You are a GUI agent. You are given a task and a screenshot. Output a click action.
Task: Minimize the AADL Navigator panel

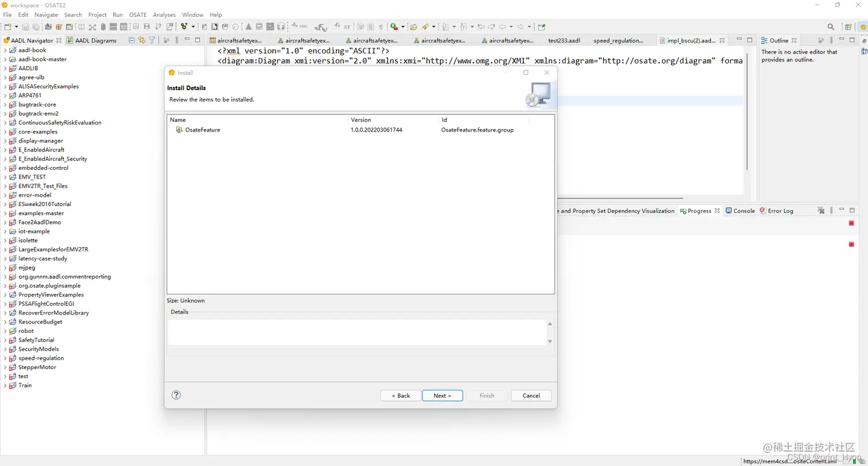click(x=187, y=40)
